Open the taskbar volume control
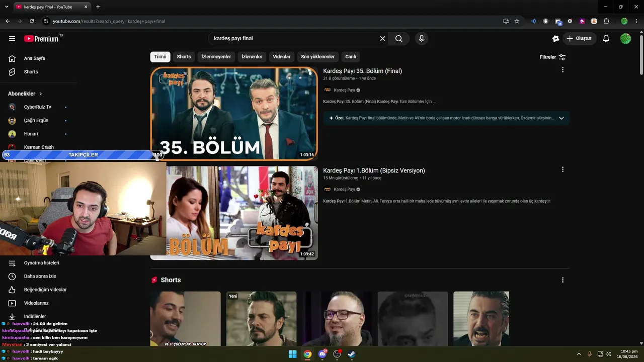The image size is (644, 362). point(608,354)
